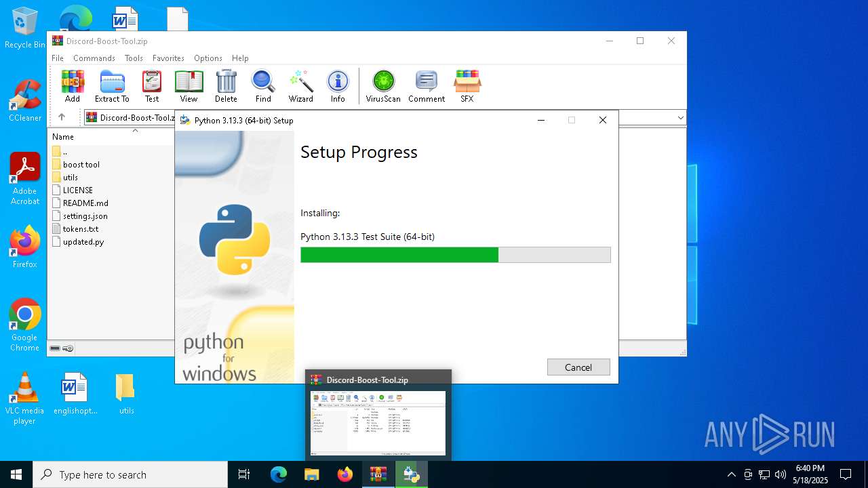Create SFX archive

[467, 86]
